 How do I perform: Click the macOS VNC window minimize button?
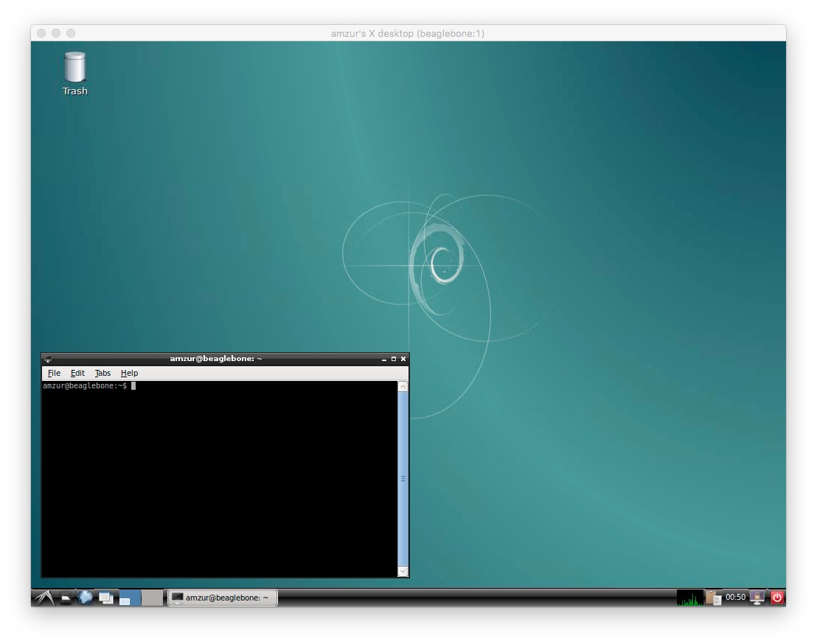56,33
